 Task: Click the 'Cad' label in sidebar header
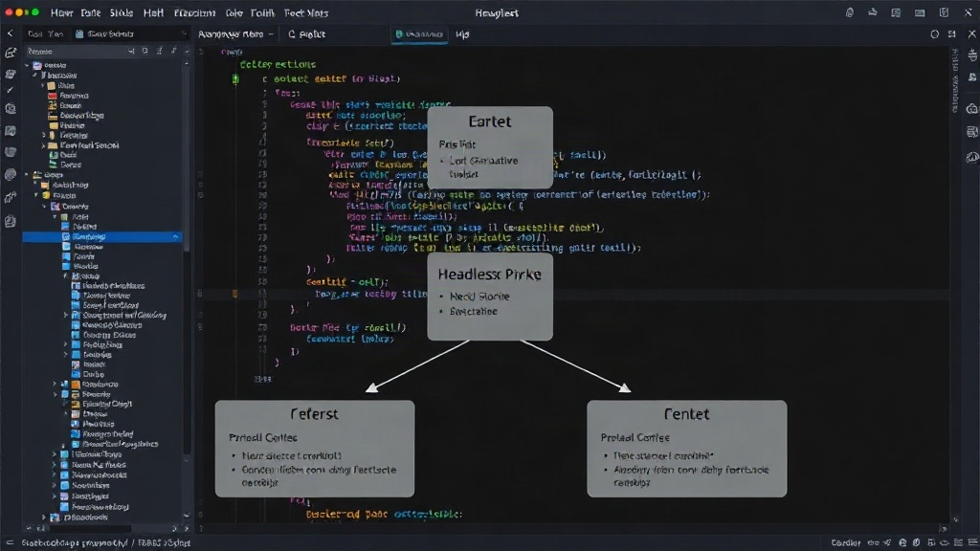pos(35,33)
